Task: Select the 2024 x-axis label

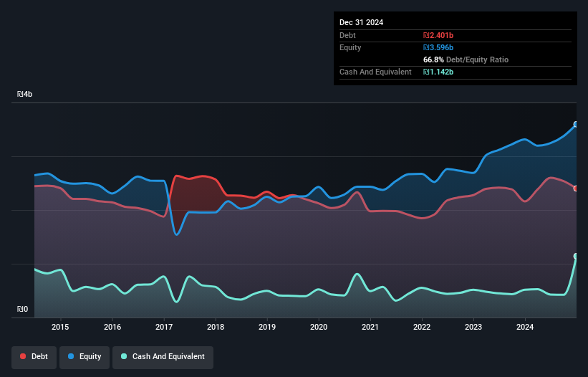Action: coord(525,327)
